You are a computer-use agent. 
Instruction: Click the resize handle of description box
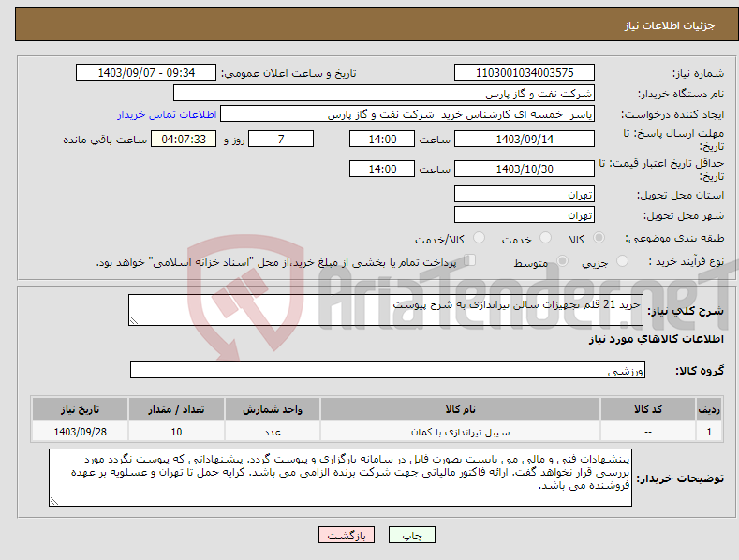(x=134, y=320)
